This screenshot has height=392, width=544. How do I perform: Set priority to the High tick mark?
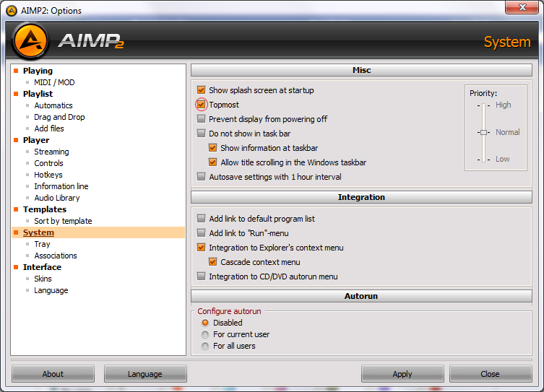click(x=483, y=105)
